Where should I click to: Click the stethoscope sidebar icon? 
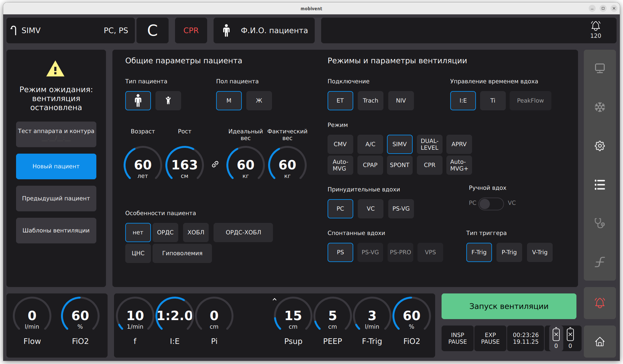click(x=600, y=223)
